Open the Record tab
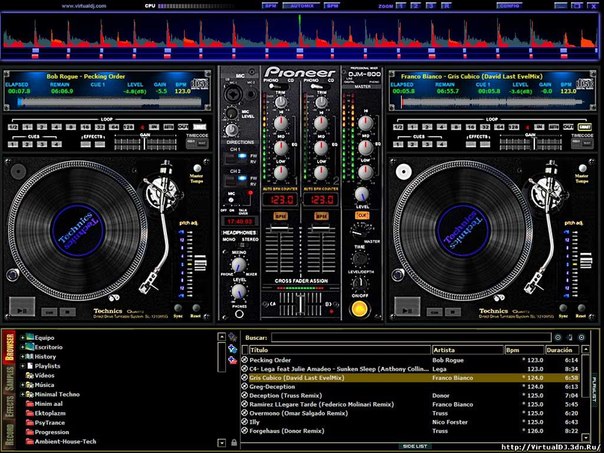The image size is (604, 453). coord(10,435)
